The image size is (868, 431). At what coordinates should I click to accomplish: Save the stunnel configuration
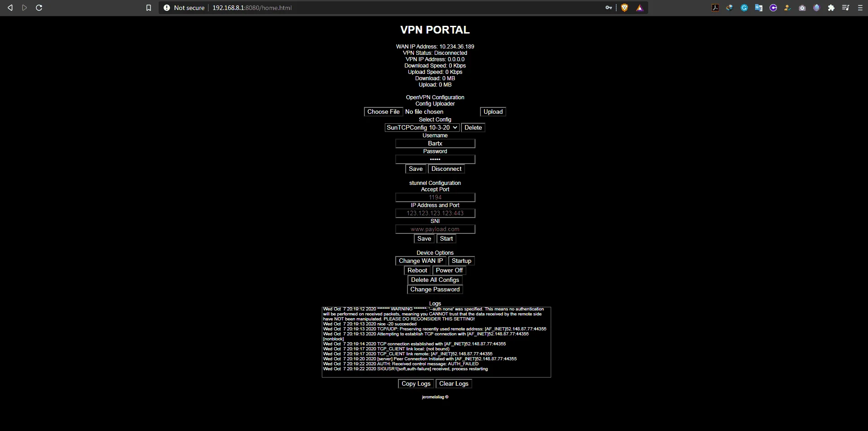point(424,239)
